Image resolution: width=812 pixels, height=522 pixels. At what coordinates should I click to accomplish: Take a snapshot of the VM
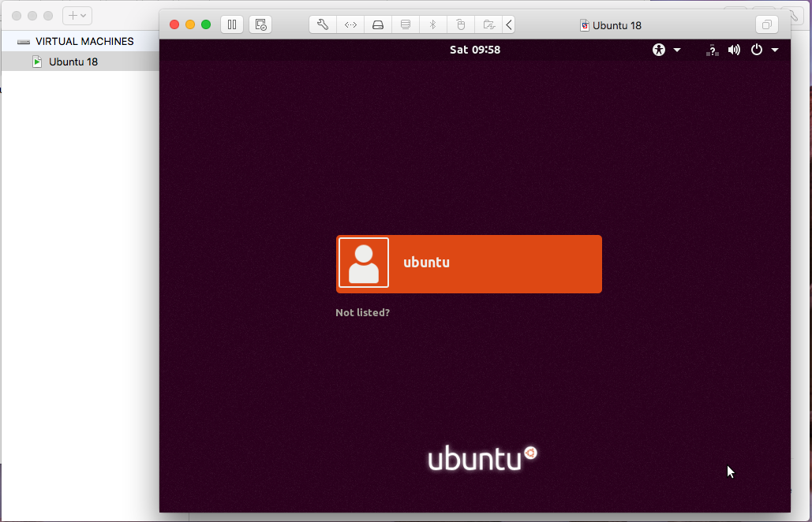coord(260,24)
